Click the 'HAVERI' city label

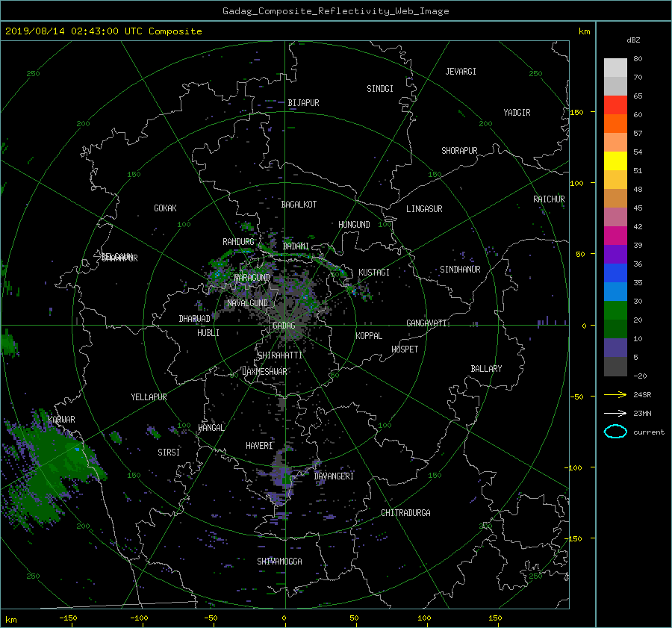coord(259,446)
